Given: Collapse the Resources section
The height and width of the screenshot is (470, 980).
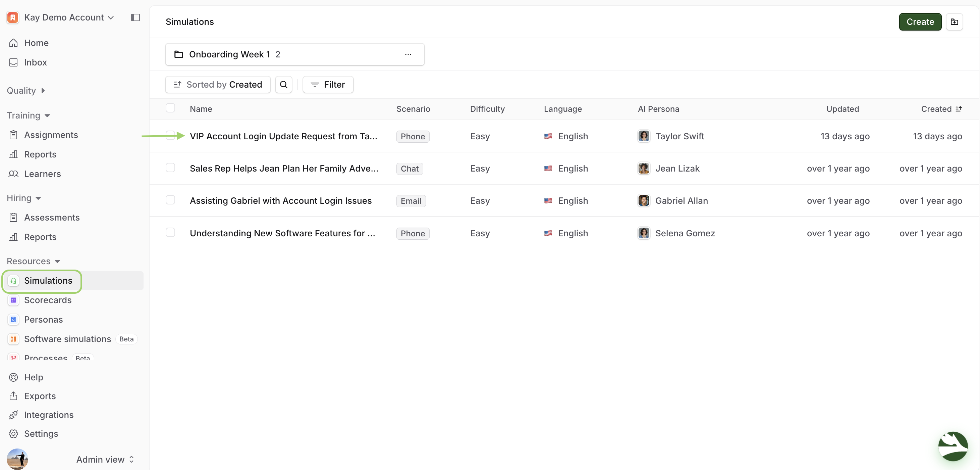Looking at the screenshot, I should (x=34, y=261).
